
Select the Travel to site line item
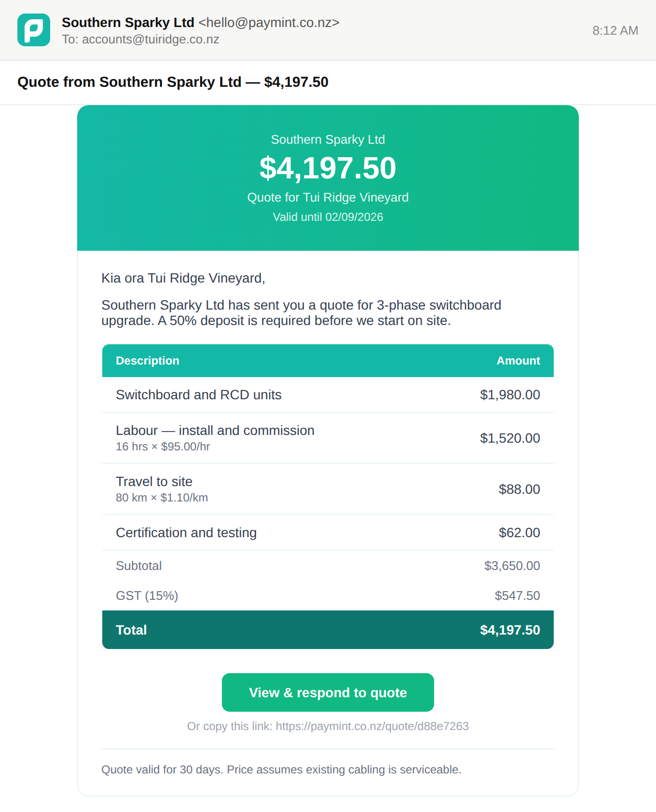point(328,489)
